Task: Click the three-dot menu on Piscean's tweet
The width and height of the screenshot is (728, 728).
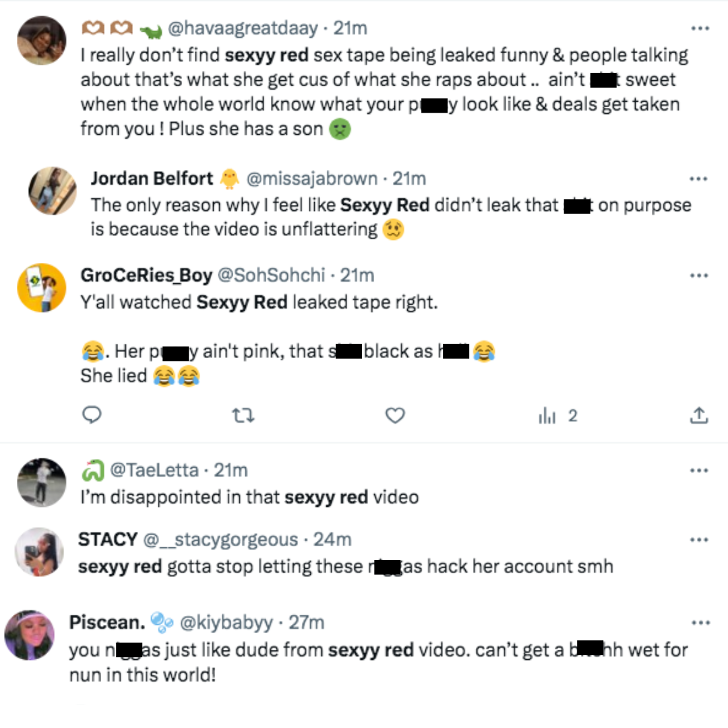Action: click(700, 623)
